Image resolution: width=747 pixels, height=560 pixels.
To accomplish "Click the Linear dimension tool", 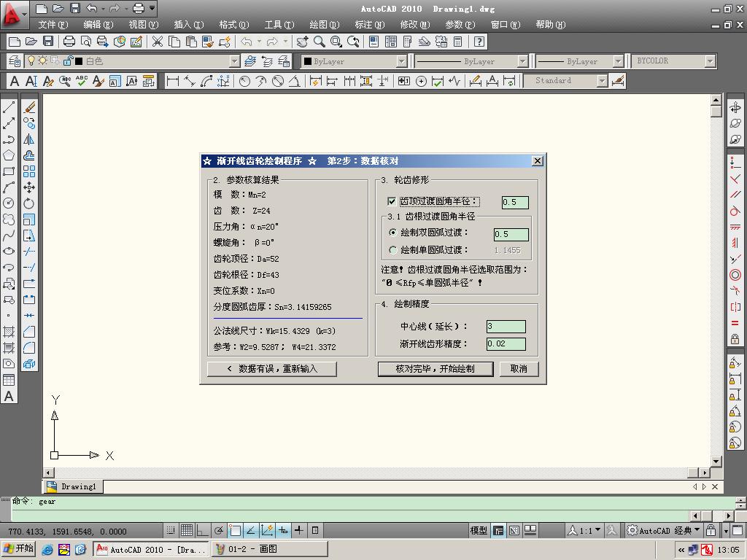I will click(x=173, y=81).
